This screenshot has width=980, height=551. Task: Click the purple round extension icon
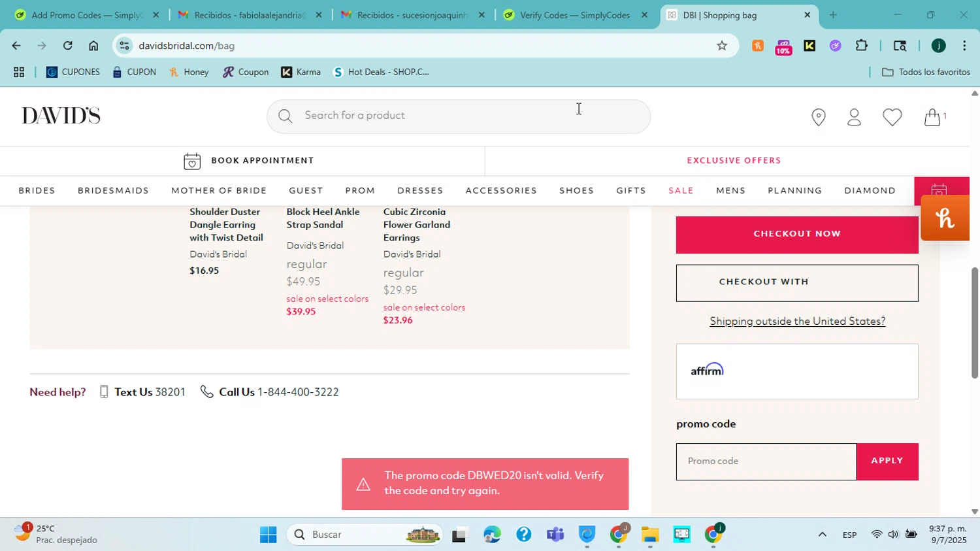click(835, 46)
